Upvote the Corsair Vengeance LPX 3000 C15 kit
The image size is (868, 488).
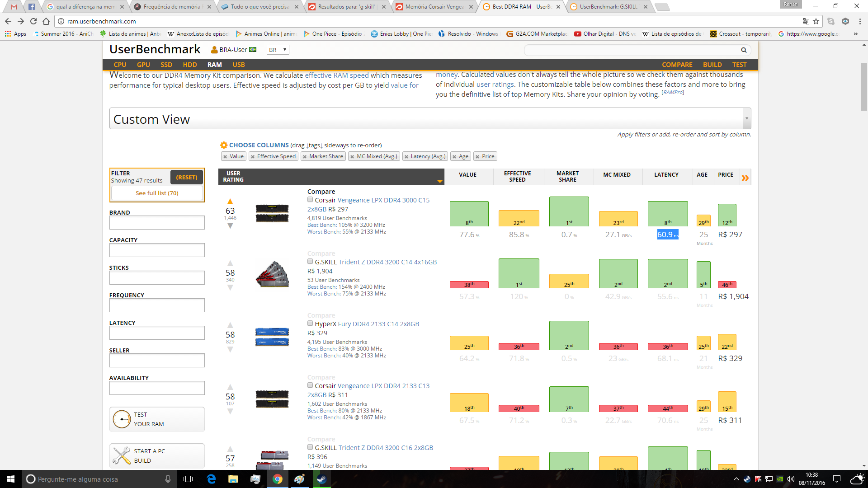230,202
